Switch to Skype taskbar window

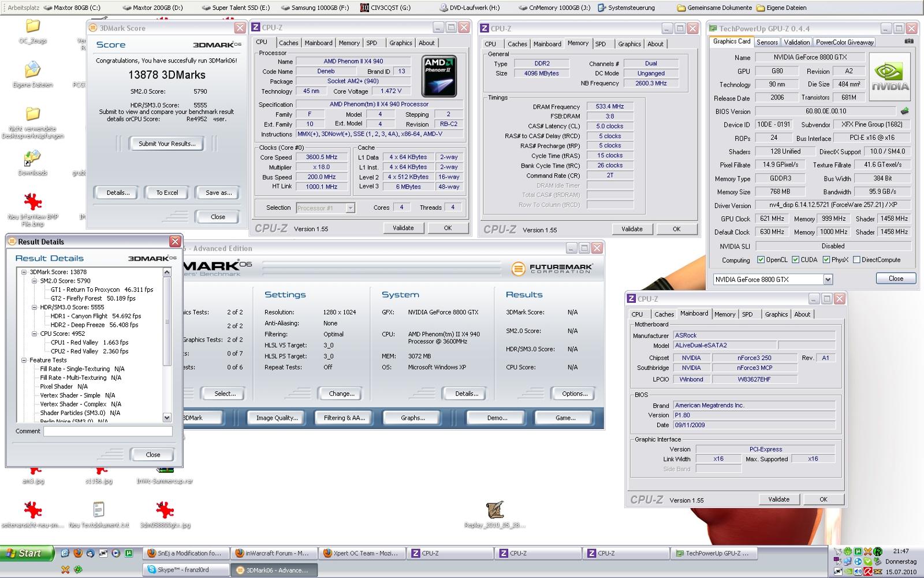(186, 570)
